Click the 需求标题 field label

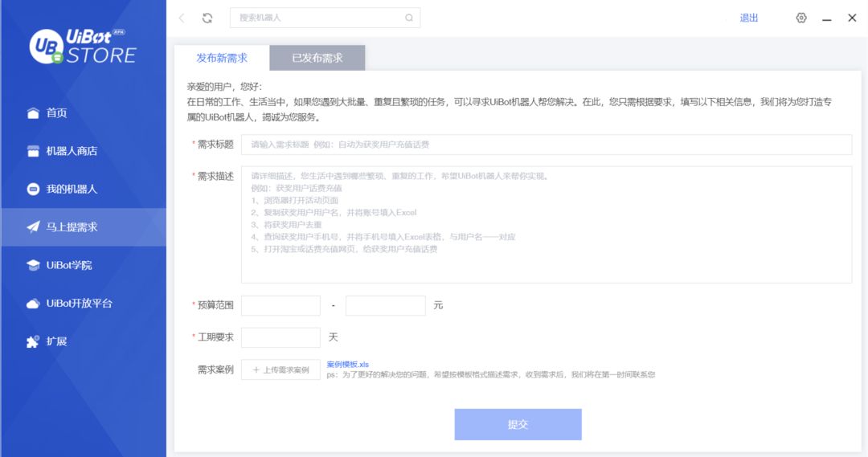[215, 145]
